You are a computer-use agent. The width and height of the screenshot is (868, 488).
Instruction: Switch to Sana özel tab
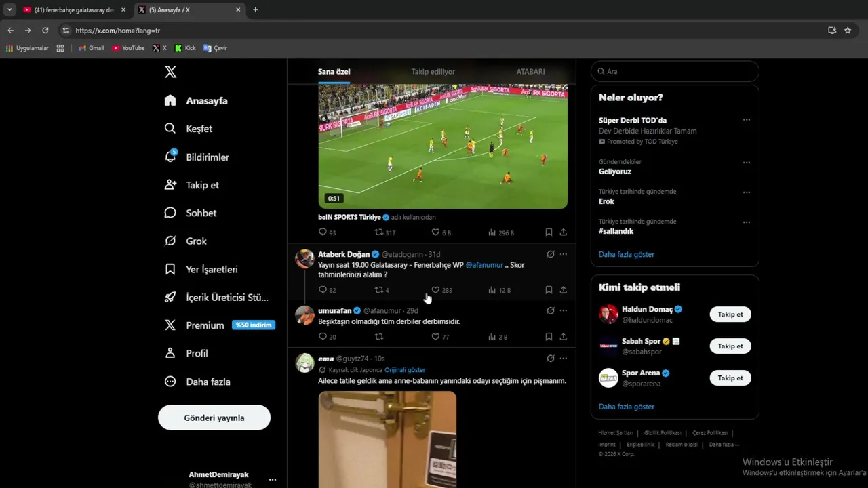tap(334, 71)
